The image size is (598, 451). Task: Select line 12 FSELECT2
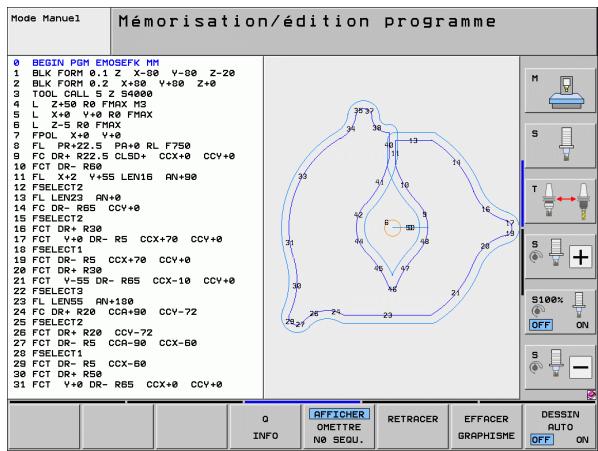tap(48, 187)
